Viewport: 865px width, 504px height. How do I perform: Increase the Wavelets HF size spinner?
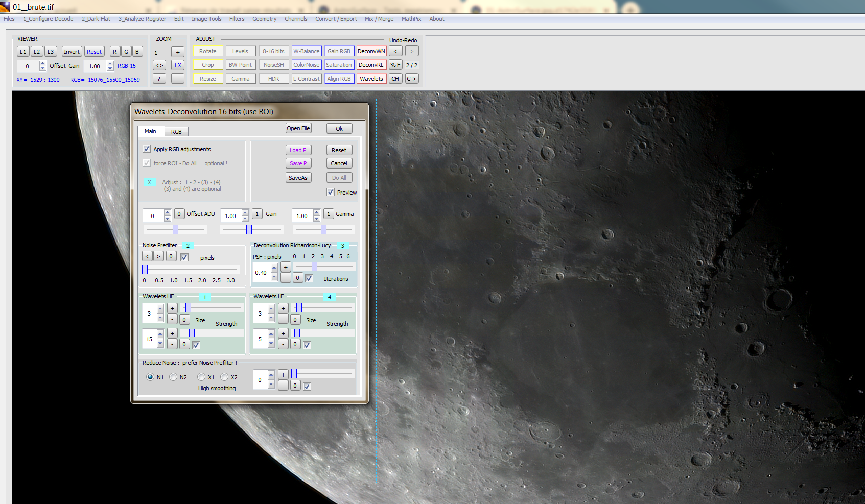[x=160, y=308]
